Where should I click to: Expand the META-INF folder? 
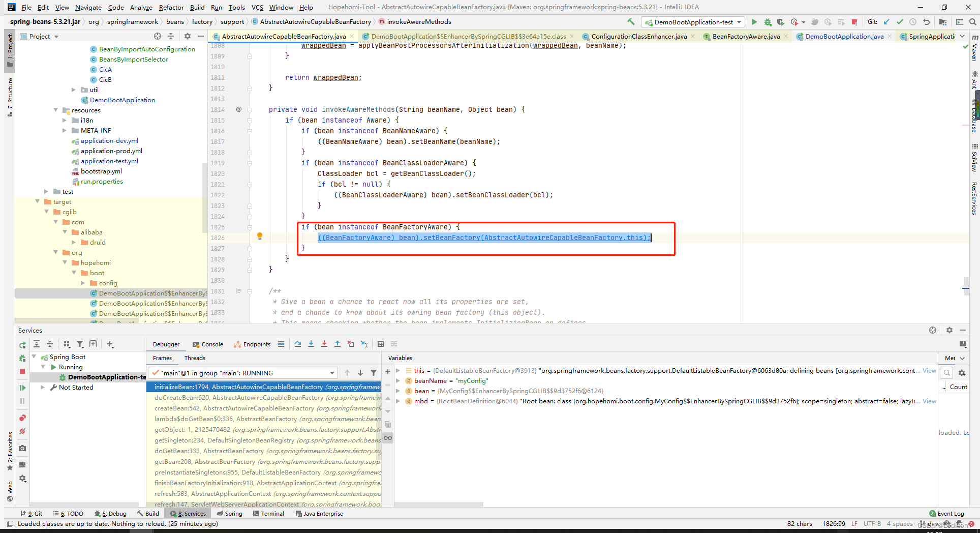click(x=65, y=130)
